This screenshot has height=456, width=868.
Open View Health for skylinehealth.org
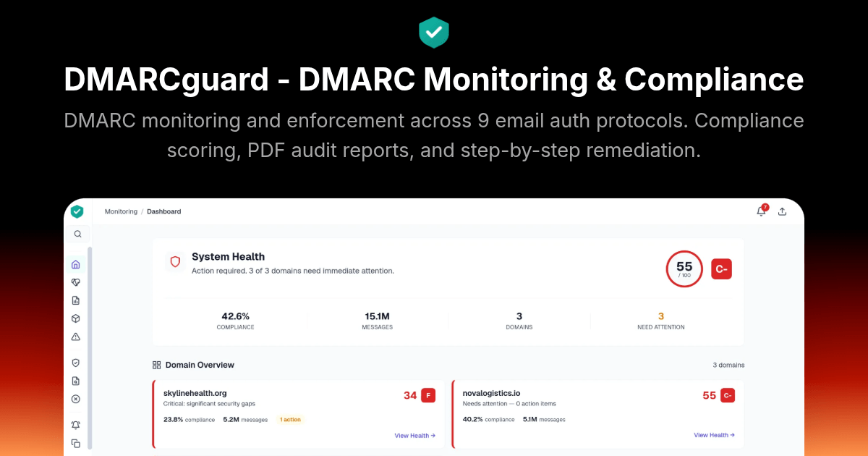click(x=415, y=436)
